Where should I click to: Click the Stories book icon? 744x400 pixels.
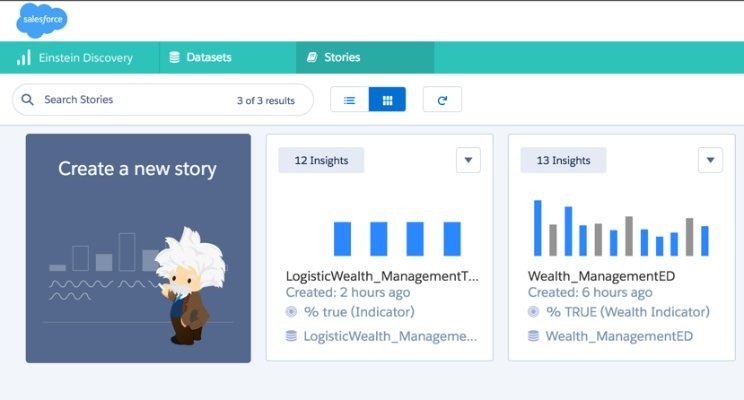312,57
